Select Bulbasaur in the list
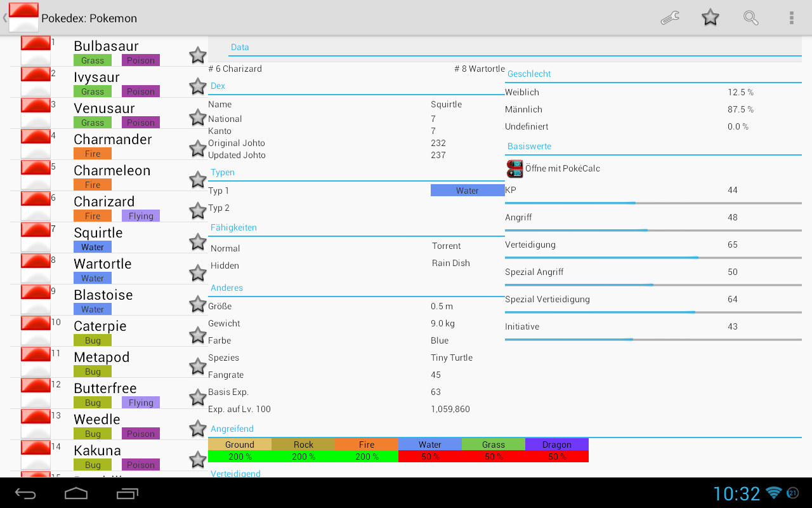The image size is (812, 508). 106,46
